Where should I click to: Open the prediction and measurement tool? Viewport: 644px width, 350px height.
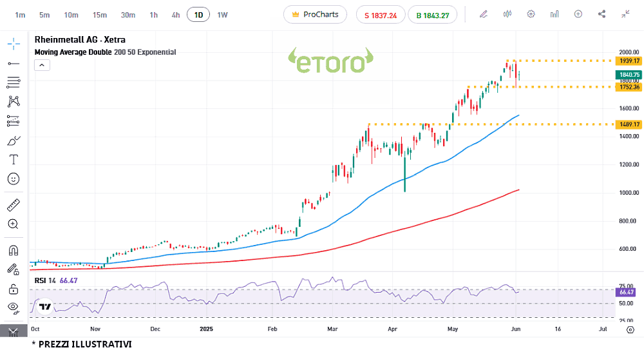(x=14, y=121)
